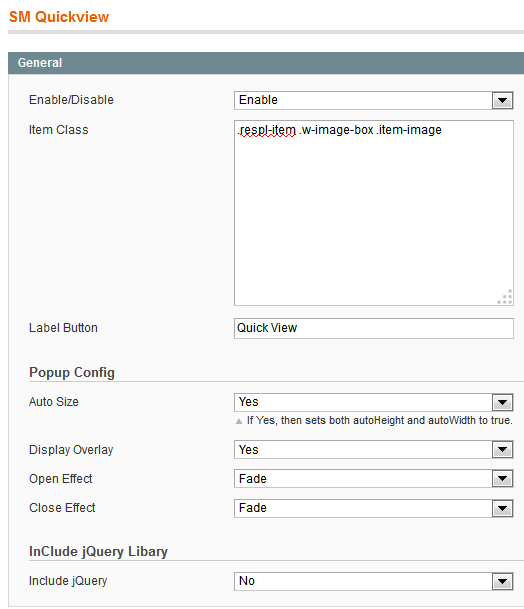
Task: Click the Include jQuery dropdown arrow button
Action: pyautogui.click(x=502, y=581)
